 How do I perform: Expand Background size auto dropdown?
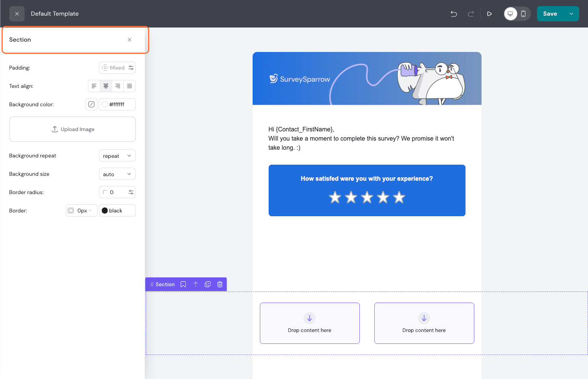click(x=117, y=174)
